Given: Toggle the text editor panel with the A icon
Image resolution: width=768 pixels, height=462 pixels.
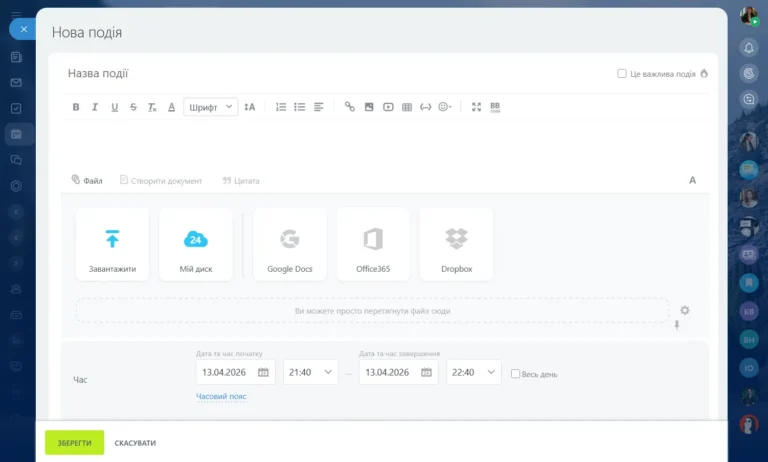Looking at the screenshot, I should tap(692, 180).
